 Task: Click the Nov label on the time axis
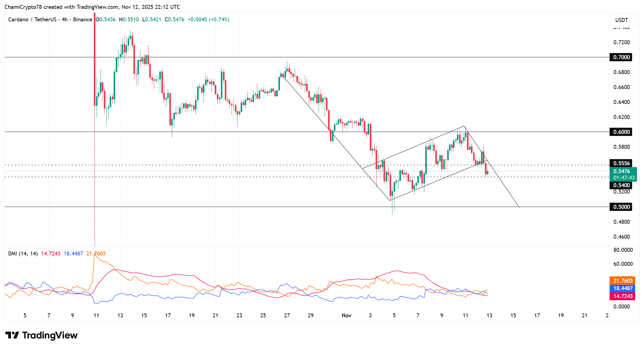[x=346, y=315]
